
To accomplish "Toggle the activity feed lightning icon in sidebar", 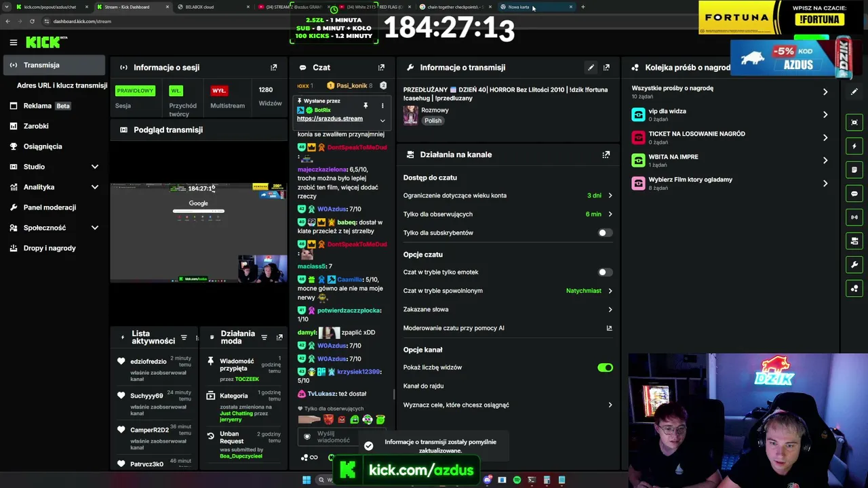I will pyautogui.click(x=854, y=146).
